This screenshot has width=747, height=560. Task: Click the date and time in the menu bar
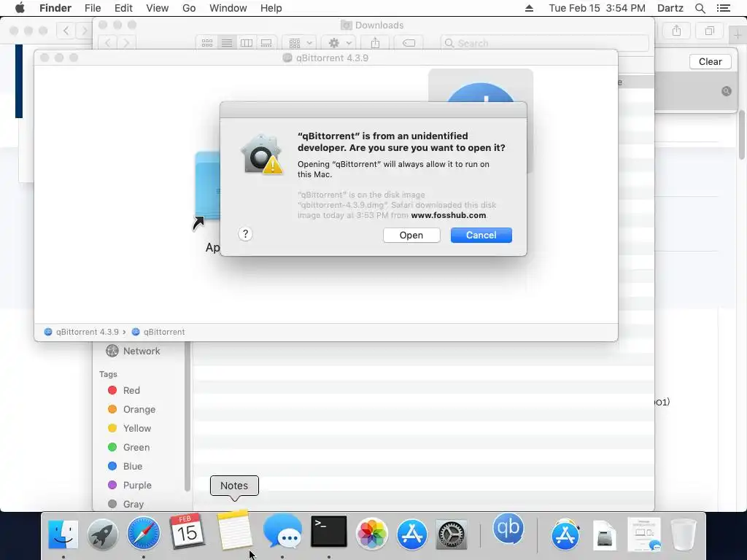tap(597, 8)
